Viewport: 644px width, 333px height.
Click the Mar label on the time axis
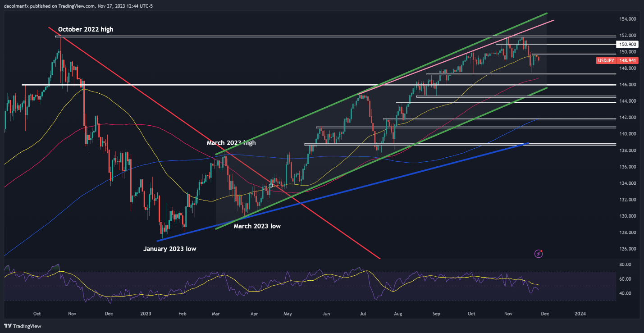pos(215,314)
